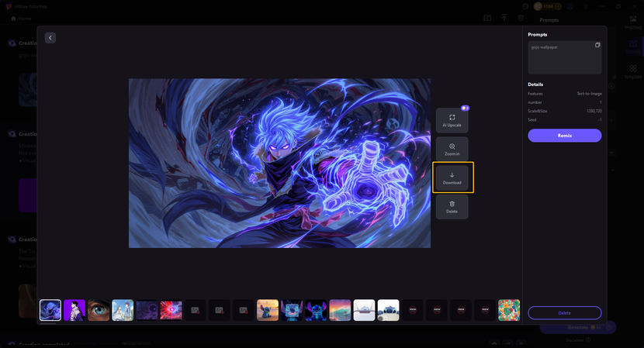Open the Stitch face light-blue background thumbnail

click(292, 310)
